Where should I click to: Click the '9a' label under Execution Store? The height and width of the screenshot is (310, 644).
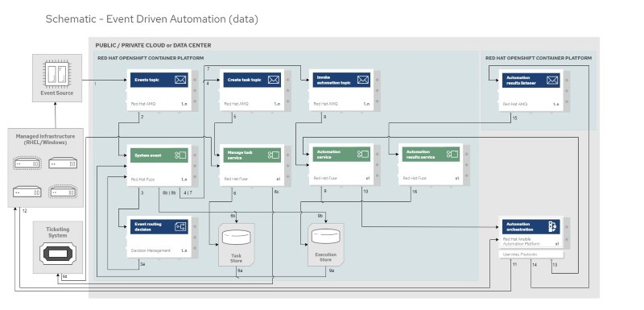coord(332,271)
